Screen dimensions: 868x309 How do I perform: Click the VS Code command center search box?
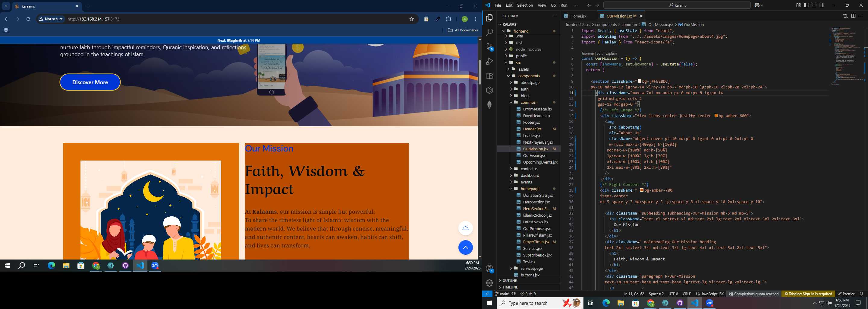677,5
